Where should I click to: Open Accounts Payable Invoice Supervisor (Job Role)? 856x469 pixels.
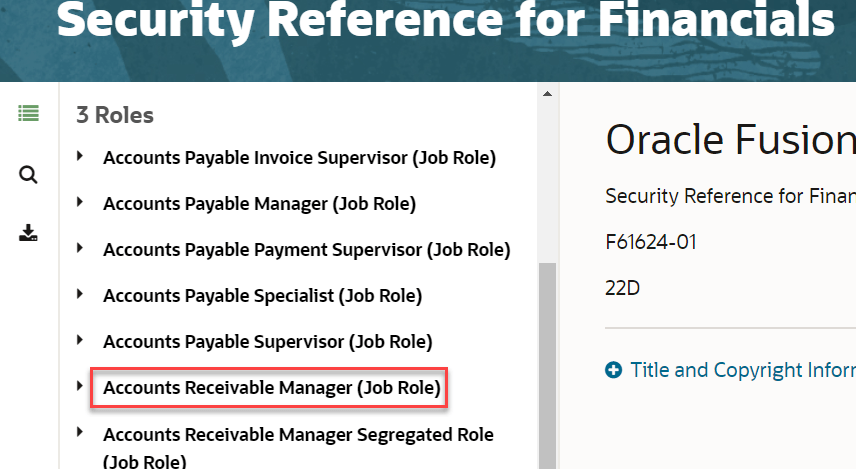[300, 158]
